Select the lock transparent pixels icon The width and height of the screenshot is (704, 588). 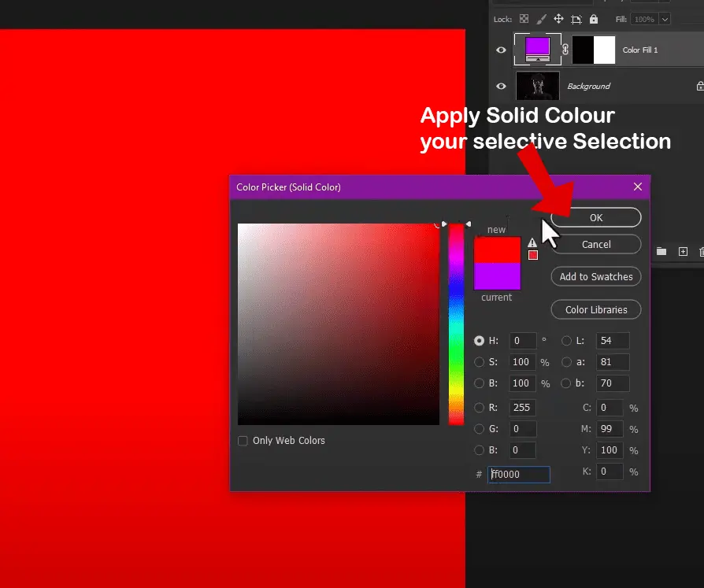pos(523,18)
